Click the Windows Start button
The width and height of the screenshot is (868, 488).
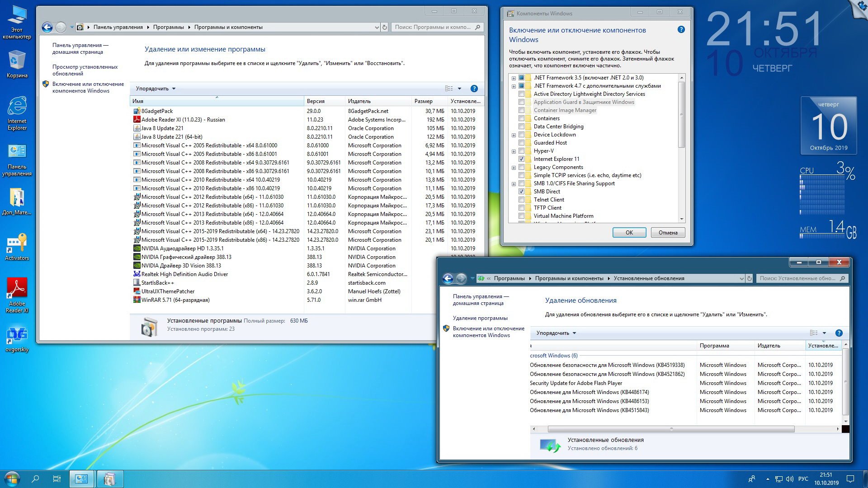[x=12, y=479]
